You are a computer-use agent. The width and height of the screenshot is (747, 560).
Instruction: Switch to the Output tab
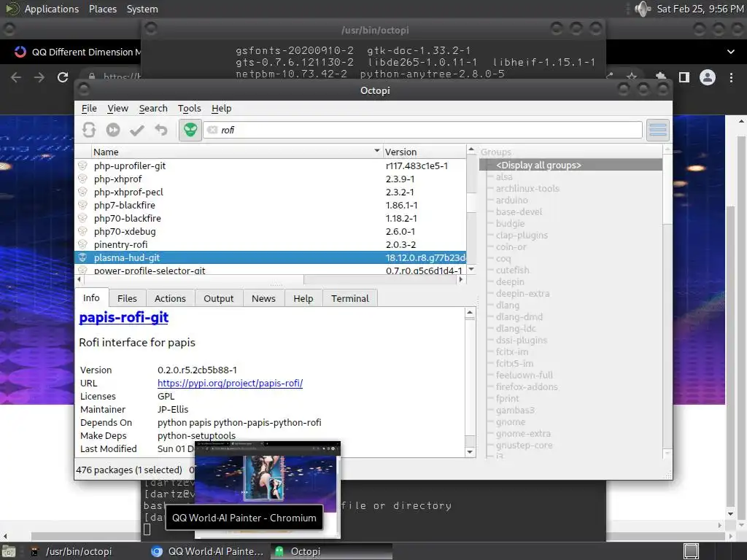point(219,298)
